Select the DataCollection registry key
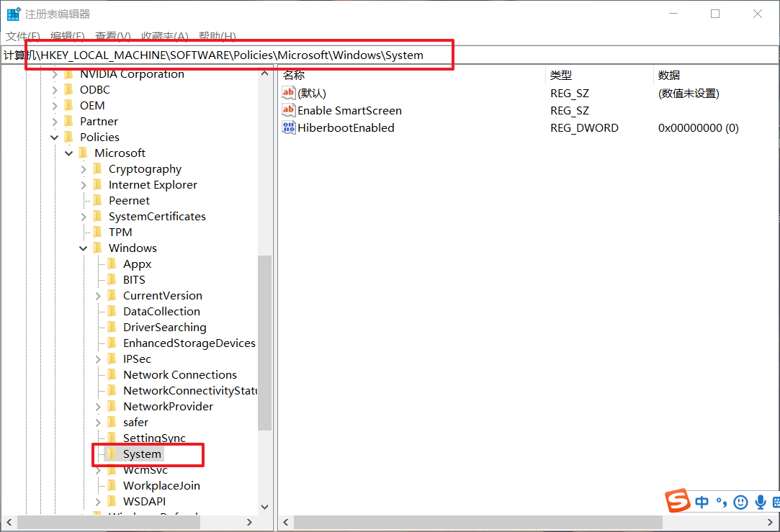Screen dimensions: 780x532 point(161,312)
